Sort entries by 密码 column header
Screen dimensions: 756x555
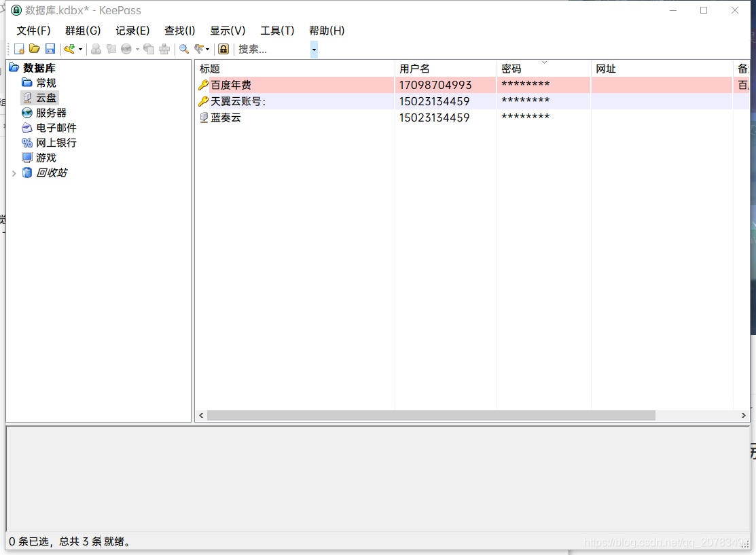543,69
